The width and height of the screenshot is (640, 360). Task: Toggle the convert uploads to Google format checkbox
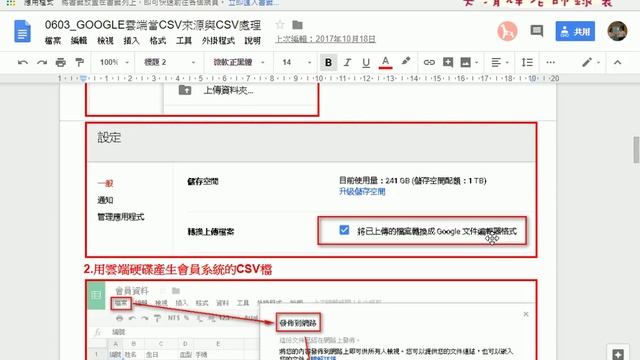click(x=344, y=230)
